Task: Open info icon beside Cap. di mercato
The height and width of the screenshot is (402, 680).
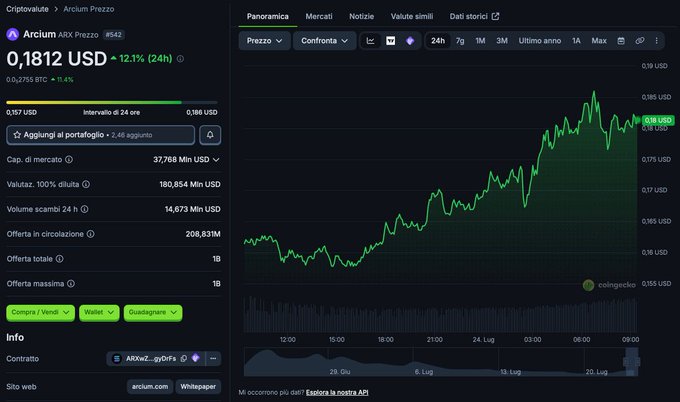Action: click(x=69, y=160)
